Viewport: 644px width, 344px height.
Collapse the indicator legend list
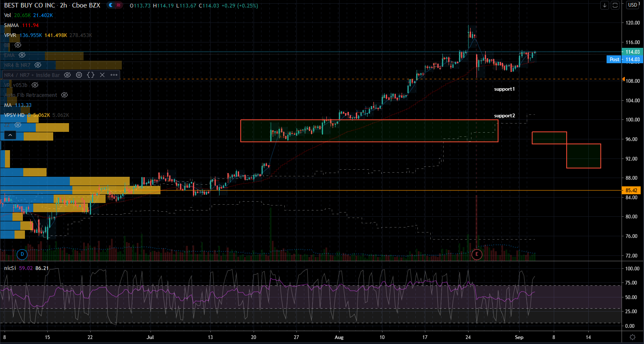point(10,135)
